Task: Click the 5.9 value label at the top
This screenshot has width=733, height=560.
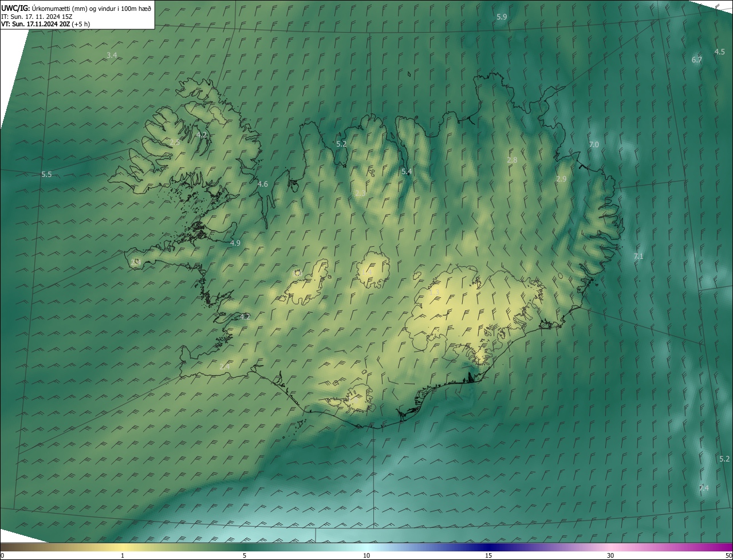Action: pos(502,17)
